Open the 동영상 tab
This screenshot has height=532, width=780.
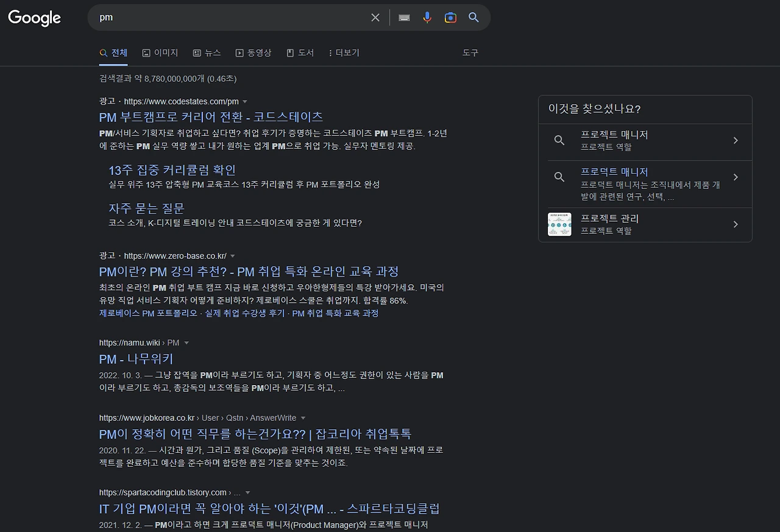click(253, 53)
